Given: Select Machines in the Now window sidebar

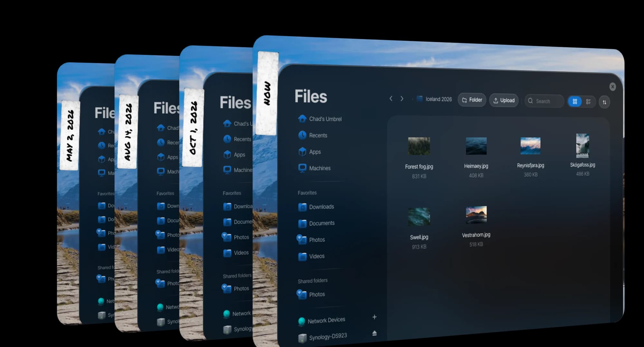Looking at the screenshot, I should [x=314, y=168].
